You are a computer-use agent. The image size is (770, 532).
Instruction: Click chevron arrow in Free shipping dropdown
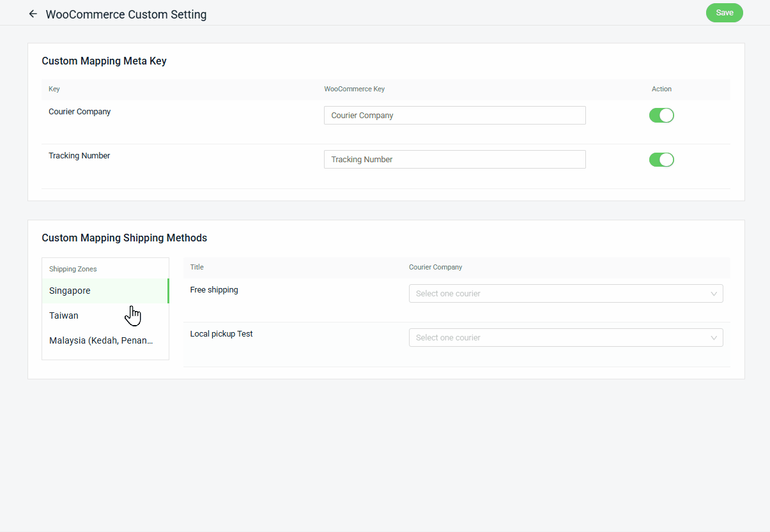coord(714,294)
